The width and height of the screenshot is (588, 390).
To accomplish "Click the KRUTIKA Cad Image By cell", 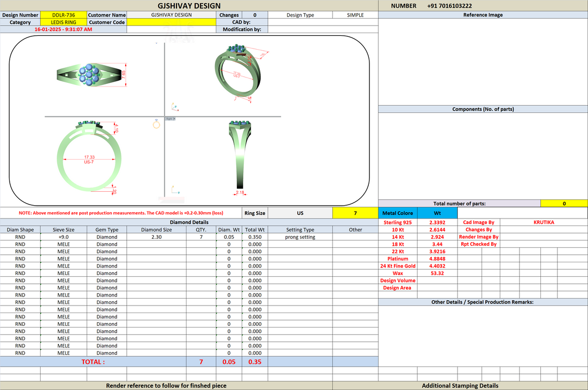I will click(544, 222).
